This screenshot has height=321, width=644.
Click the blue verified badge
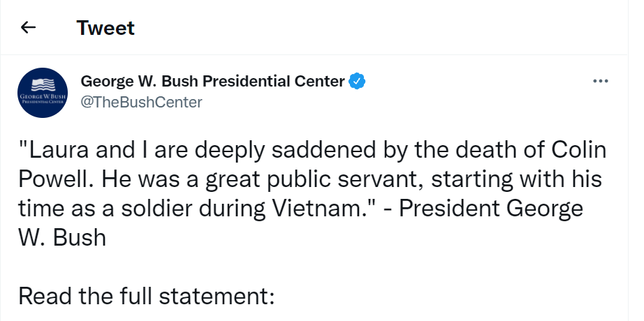coord(358,82)
